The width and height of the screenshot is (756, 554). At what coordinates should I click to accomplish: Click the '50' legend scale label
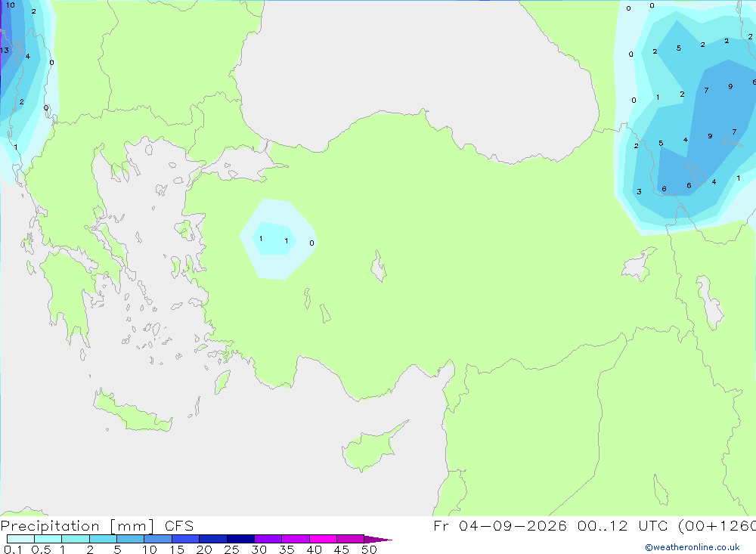[x=369, y=549]
